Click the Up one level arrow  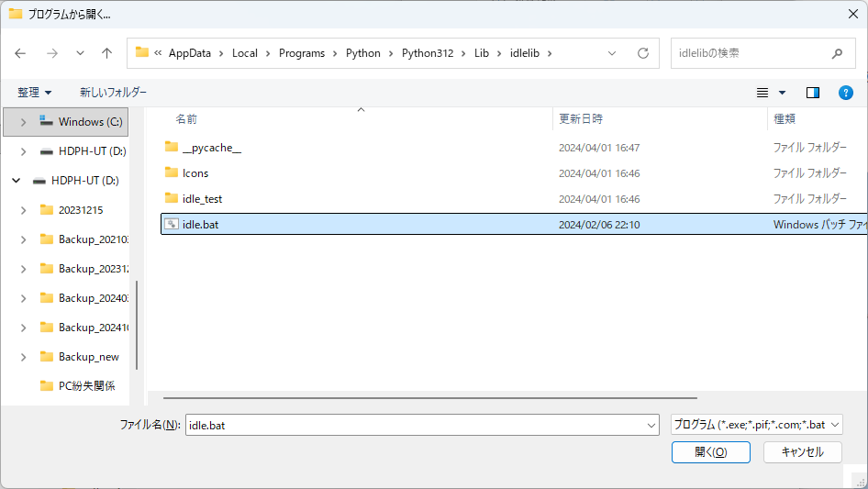[x=106, y=53]
